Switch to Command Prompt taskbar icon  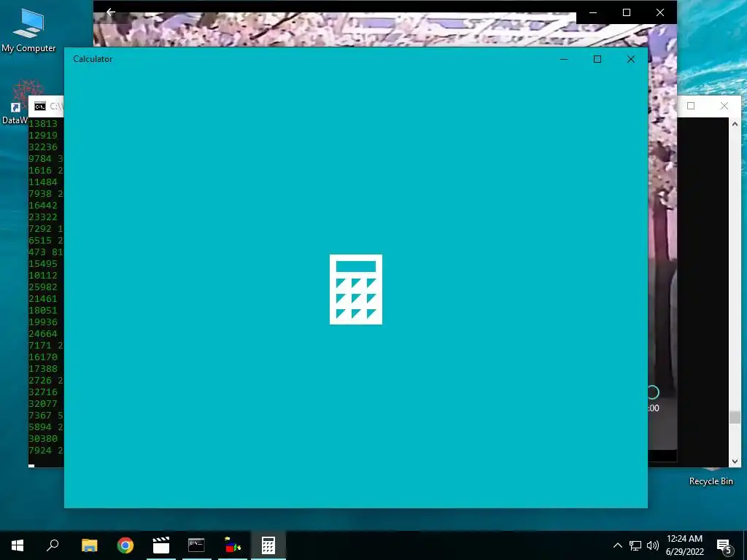tap(196, 545)
